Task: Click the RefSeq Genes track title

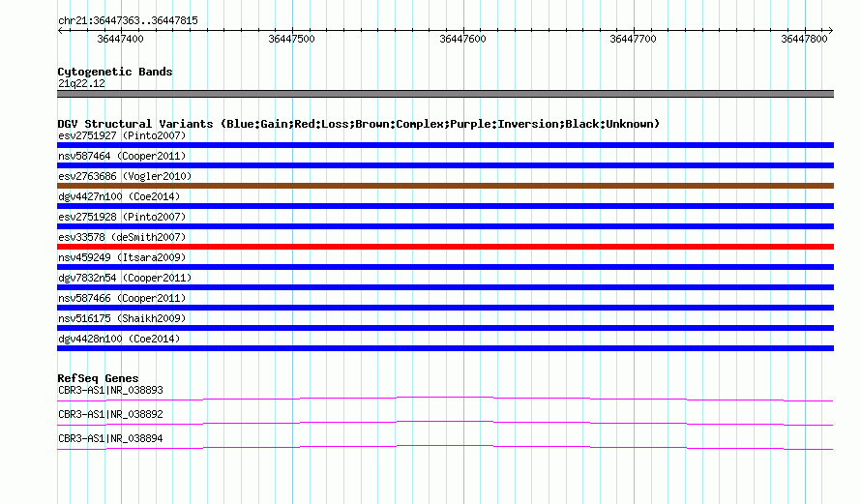Action: [x=98, y=378]
